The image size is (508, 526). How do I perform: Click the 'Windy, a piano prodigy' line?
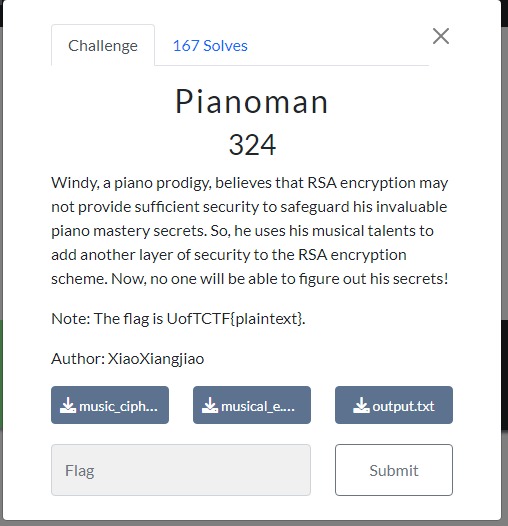pos(250,183)
